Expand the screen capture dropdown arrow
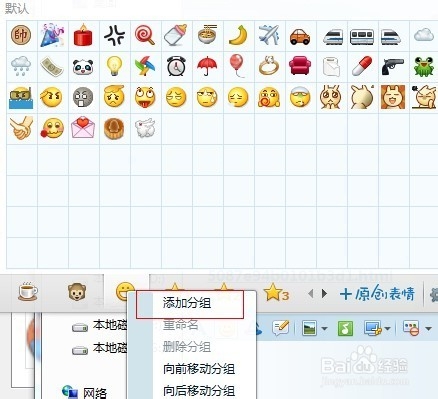Viewport: 438px width, 399px height. click(x=387, y=329)
